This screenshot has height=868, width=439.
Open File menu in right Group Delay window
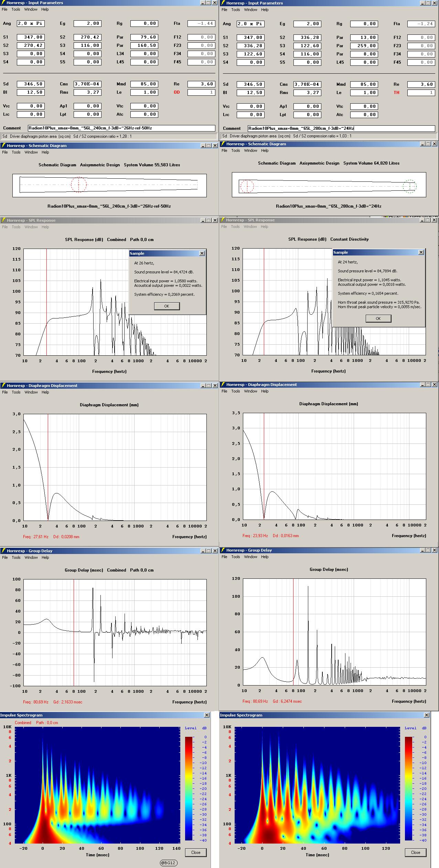click(x=224, y=557)
